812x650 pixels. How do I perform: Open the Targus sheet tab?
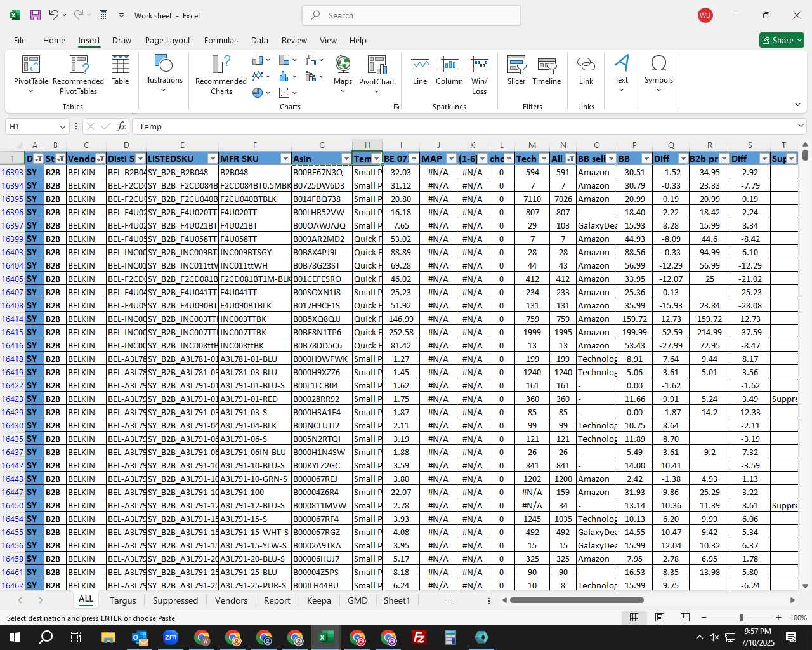(x=123, y=600)
